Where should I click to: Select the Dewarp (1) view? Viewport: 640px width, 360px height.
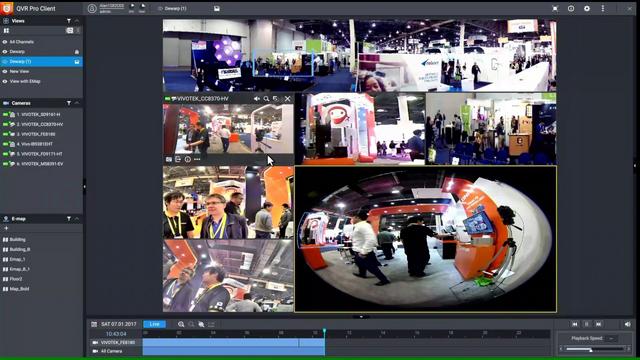pos(41,62)
